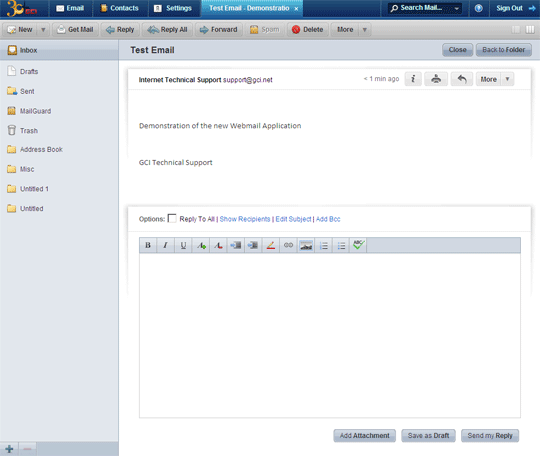
Task: Run the ABC spell check
Action: 359,245
